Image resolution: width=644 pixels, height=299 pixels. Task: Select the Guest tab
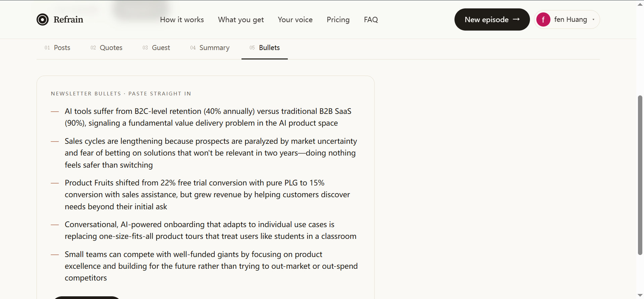pos(156,48)
